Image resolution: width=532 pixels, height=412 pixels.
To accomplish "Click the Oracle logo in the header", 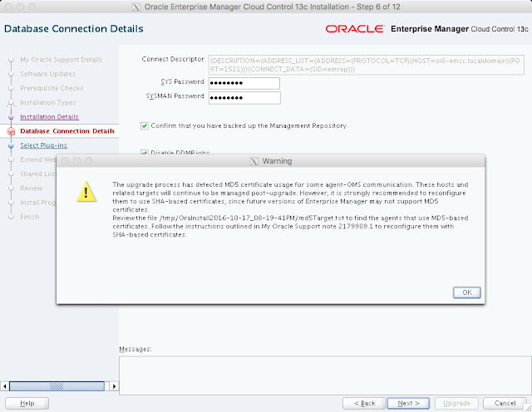I will tap(355, 29).
